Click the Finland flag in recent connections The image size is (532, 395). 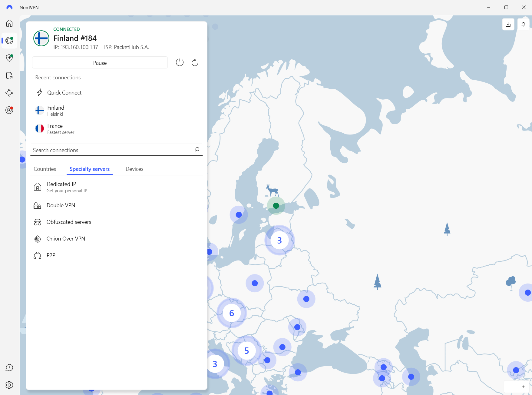pos(40,110)
